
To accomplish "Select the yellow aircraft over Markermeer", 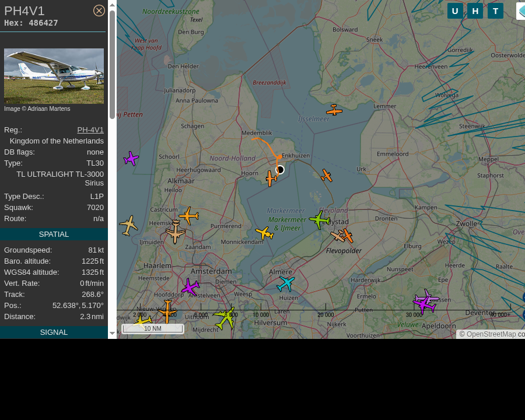I will [264, 233].
